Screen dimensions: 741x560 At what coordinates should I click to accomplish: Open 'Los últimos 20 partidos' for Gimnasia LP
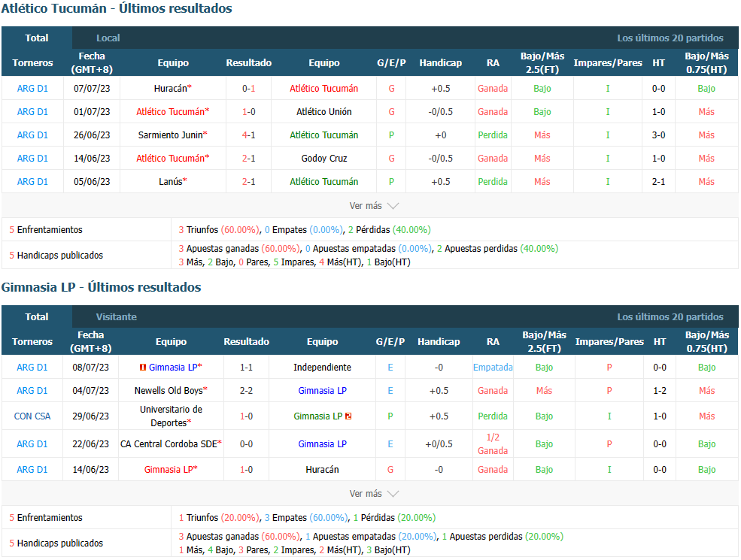click(x=670, y=316)
